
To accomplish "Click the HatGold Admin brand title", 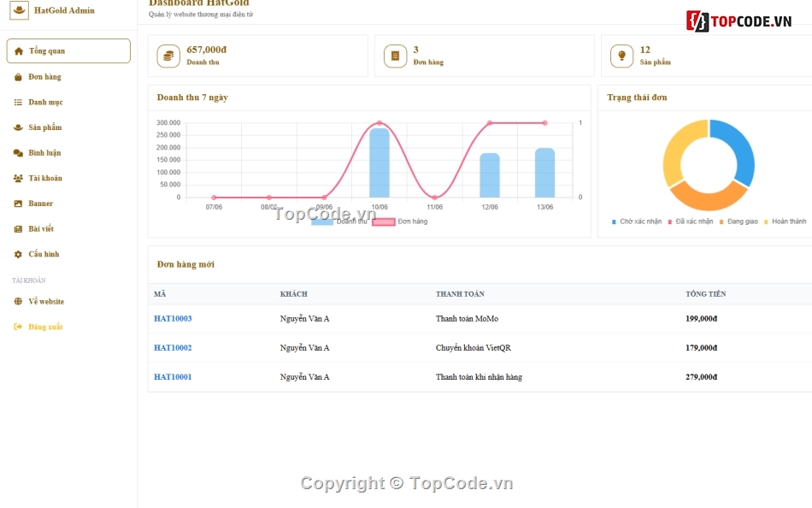I will [x=64, y=10].
